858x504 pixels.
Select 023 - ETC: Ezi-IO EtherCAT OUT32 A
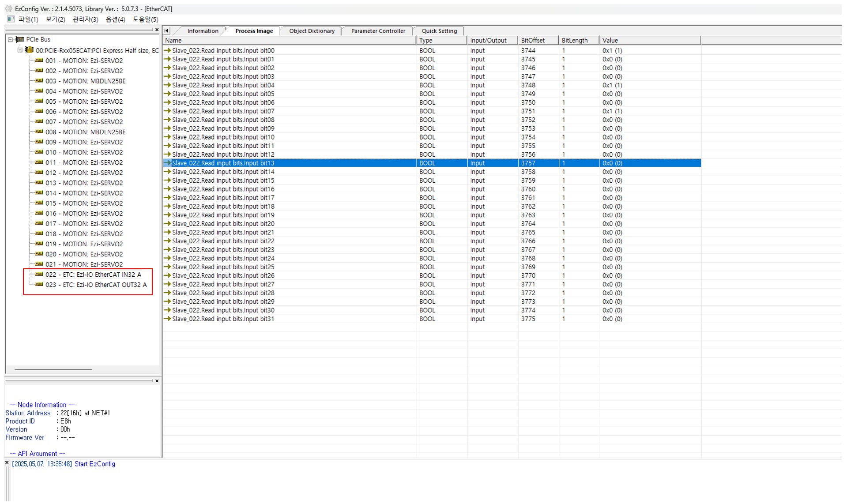point(96,285)
